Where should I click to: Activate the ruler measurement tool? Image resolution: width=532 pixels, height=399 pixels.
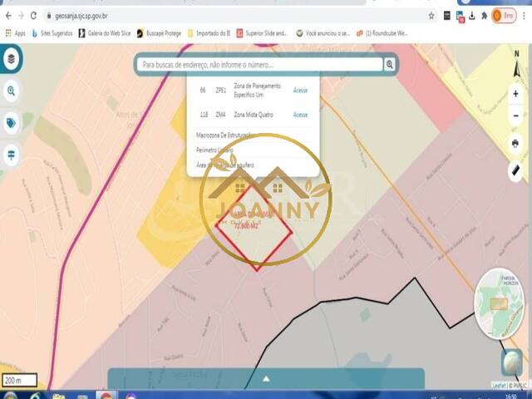tap(515, 171)
